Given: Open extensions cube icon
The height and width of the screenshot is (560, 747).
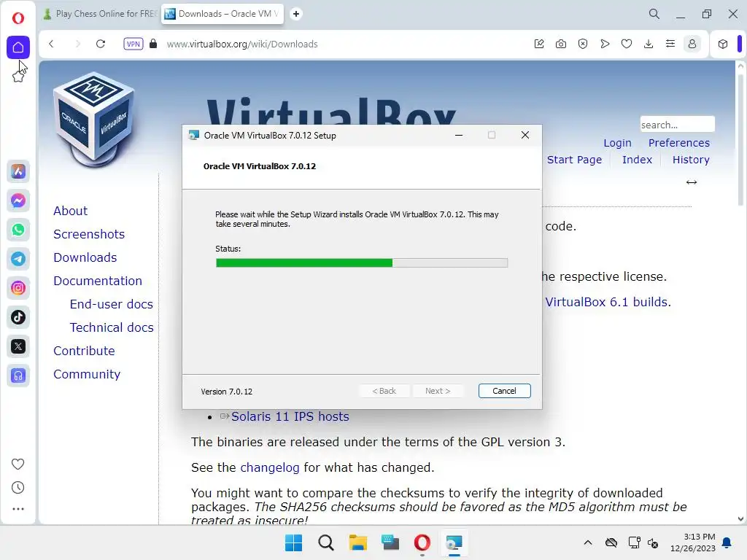Looking at the screenshot, I should [723, 44].
